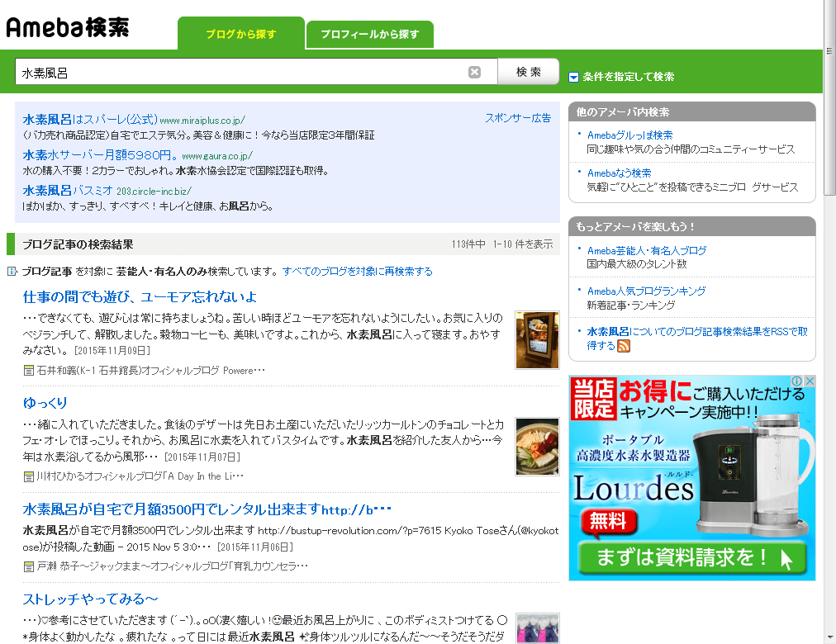Close the Lourdes advertisement
This screenshot has height=644, width=836.
pos(810,381)
